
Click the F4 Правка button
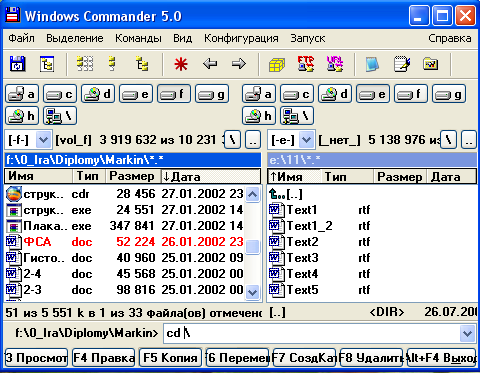(104, 358)
